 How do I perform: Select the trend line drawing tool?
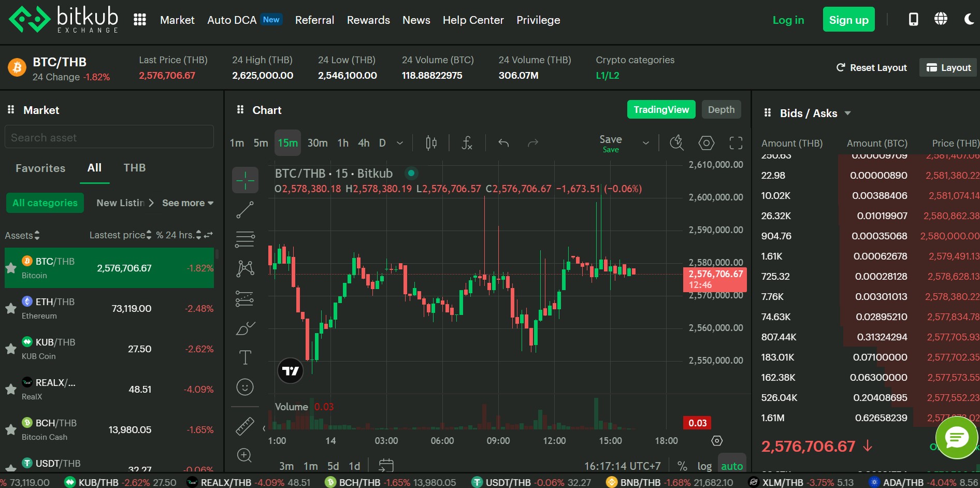[x=245, y=210]
